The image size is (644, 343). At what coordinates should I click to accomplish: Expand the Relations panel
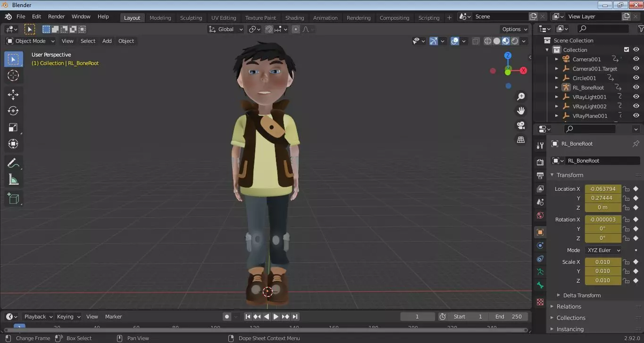tap(569, 306)
